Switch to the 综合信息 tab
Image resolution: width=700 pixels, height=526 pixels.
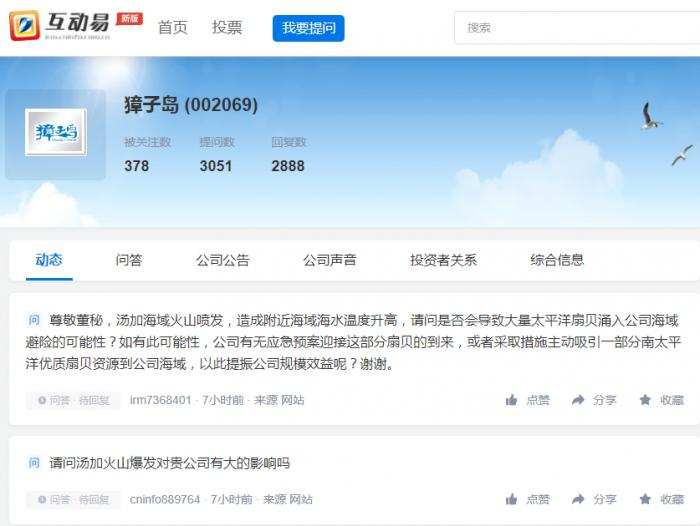point(557,260)
